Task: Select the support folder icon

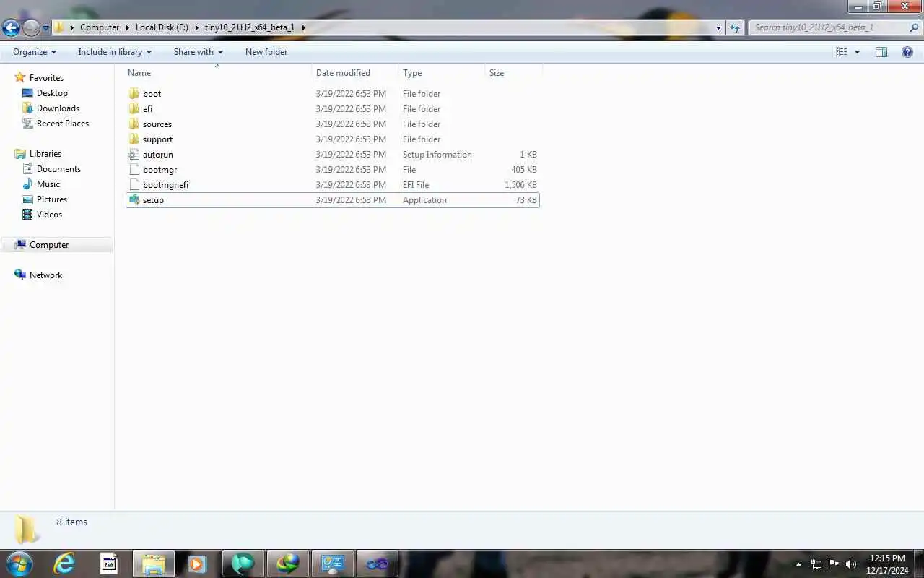Action: 134,139
